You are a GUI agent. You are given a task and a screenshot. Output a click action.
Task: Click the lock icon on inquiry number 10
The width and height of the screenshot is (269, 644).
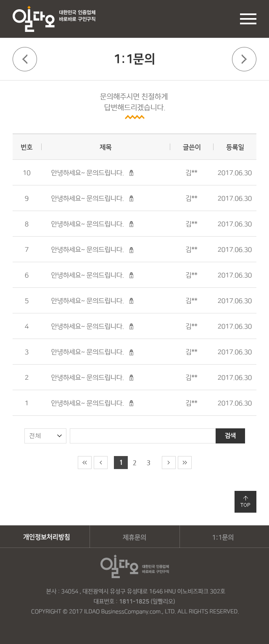(131, 172)
